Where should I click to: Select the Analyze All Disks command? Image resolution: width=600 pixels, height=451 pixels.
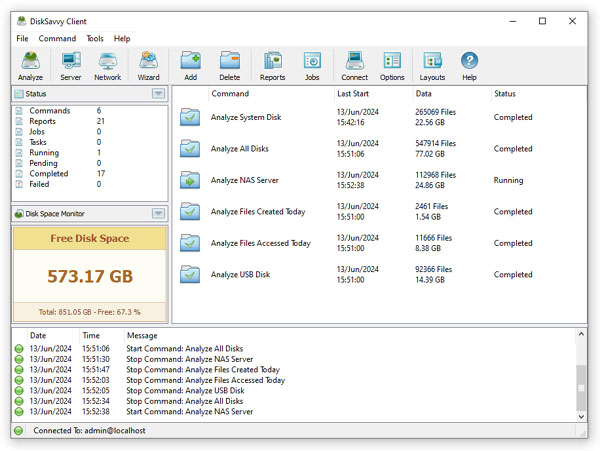tap(240, 148)
